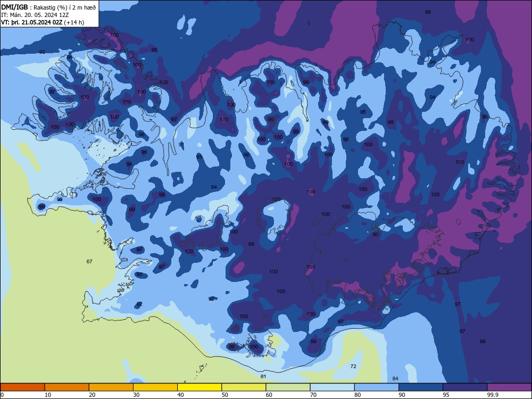Select the dark blue 90–95 legend swatch

[x=421, y=387]
